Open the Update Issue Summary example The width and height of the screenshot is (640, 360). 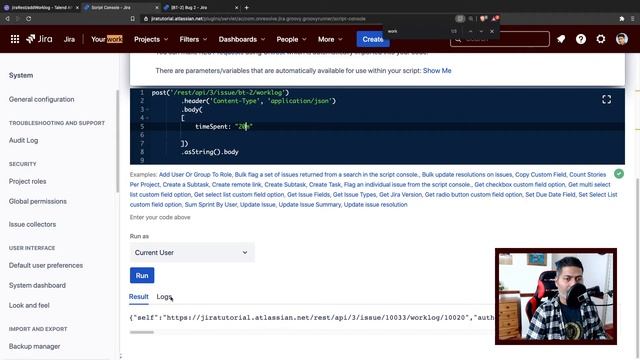[x=309, y=204]
